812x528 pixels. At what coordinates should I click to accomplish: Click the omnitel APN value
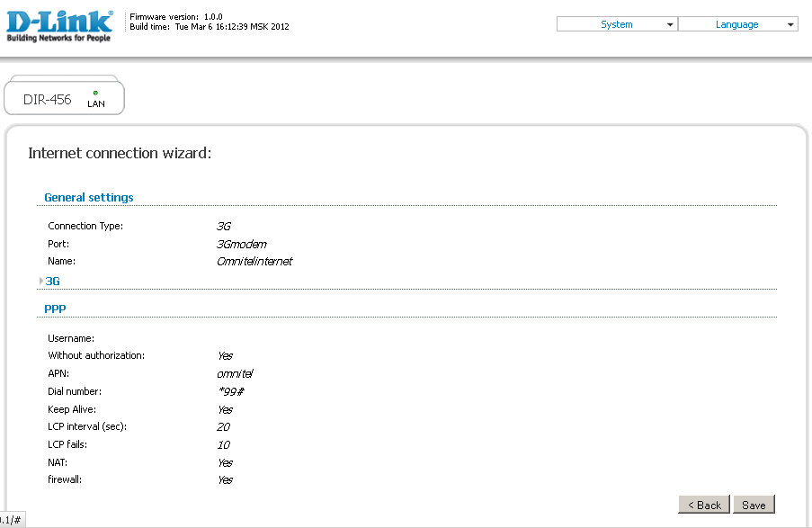pyautogui.click(x=235, y=373)
